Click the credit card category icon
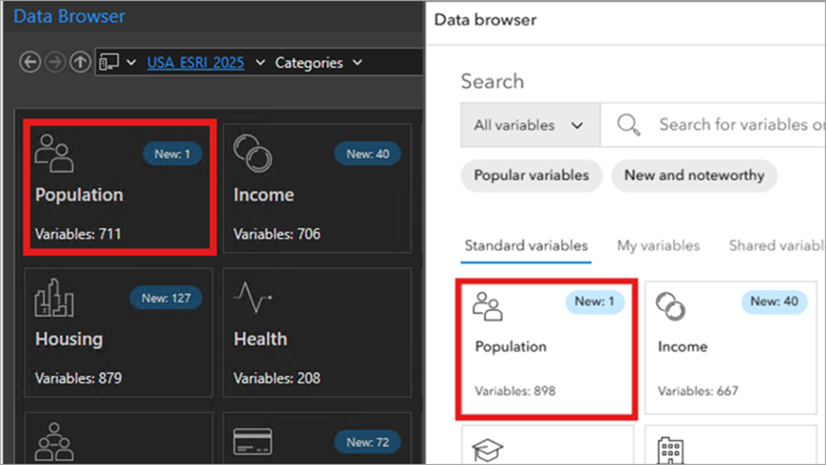This screenshot has height=465, width=826. [250, 441]
